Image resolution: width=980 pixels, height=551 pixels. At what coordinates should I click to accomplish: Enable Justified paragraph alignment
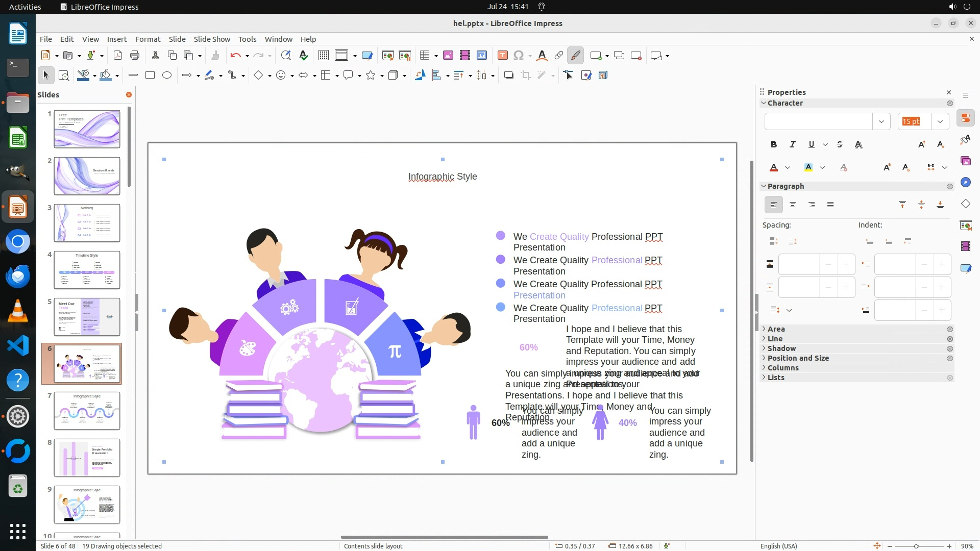click(830, 205)
